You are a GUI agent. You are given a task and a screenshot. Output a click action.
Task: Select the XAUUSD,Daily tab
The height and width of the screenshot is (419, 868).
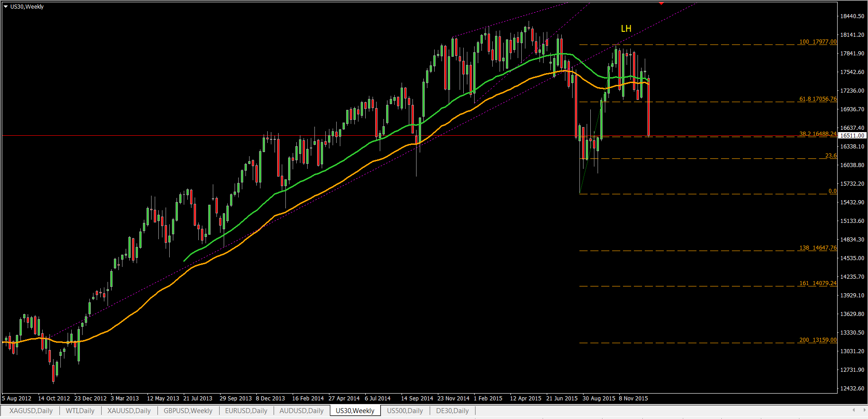pos(129,411)
